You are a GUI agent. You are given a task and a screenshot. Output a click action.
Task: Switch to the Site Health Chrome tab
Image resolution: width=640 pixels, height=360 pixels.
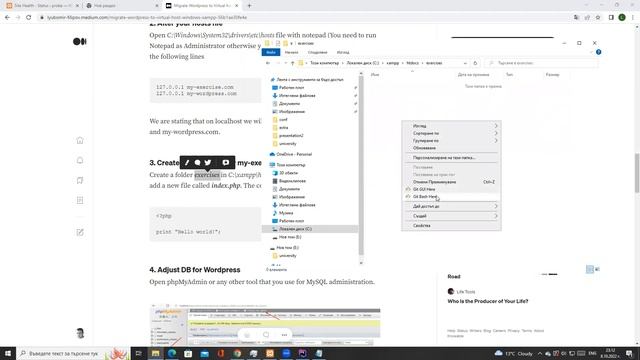tap(42, 6)
